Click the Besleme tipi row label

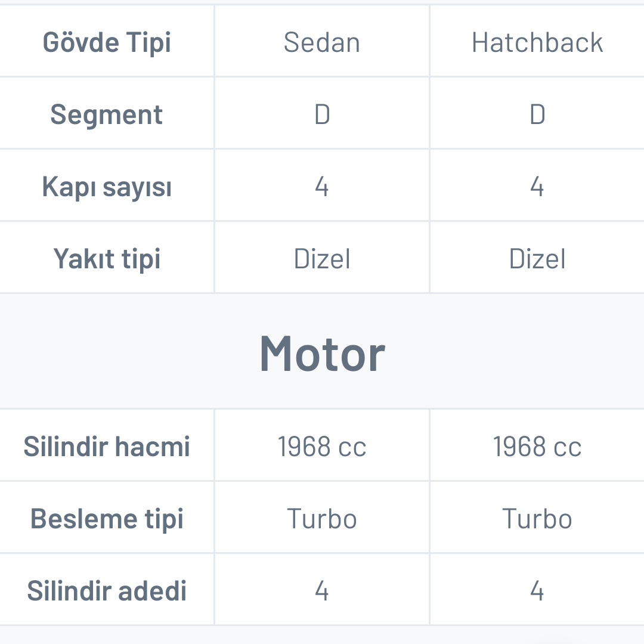(x=107, y=519)
